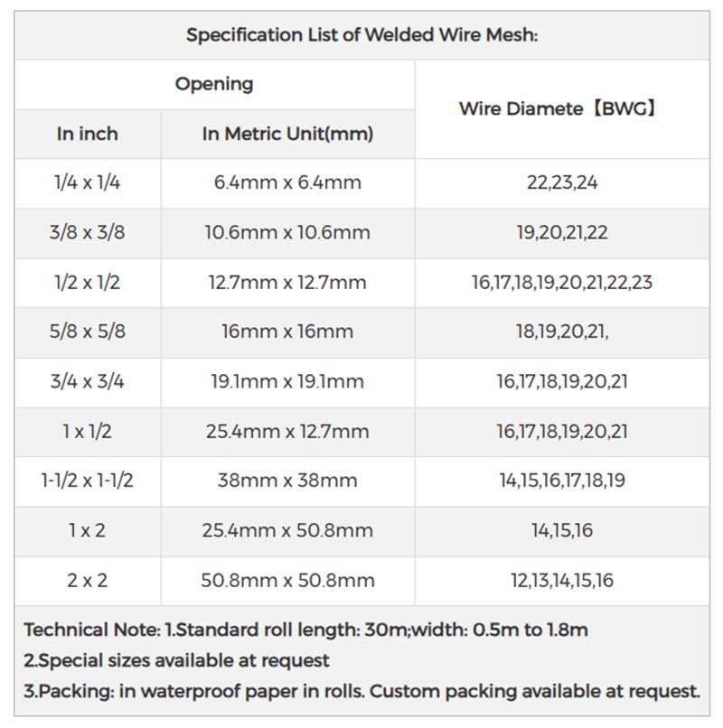Viewport: 723px width, 728px height.
Task: Click the '6.4mm x 6.4mm' cell
Action: coord(287,182)
